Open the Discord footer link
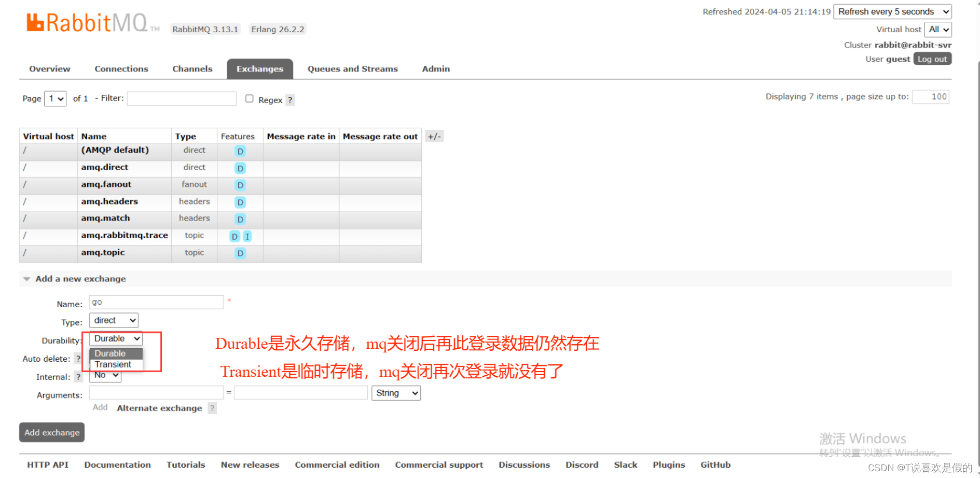 (x=582, y=465)
